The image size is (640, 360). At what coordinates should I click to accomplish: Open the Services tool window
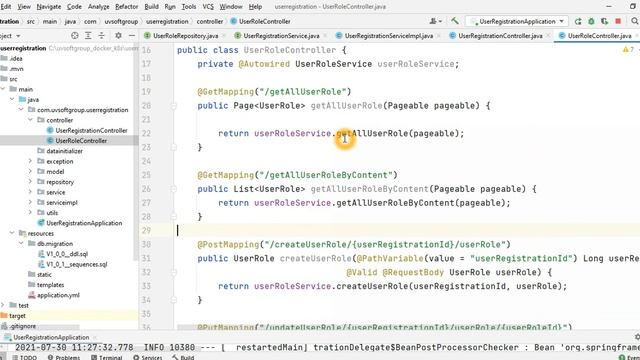point(148,357)
